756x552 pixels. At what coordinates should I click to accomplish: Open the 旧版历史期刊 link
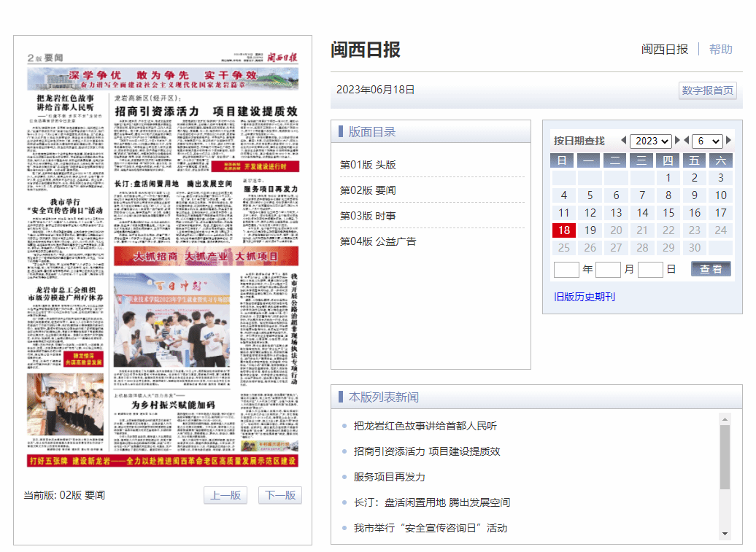(x=585, y=297)
